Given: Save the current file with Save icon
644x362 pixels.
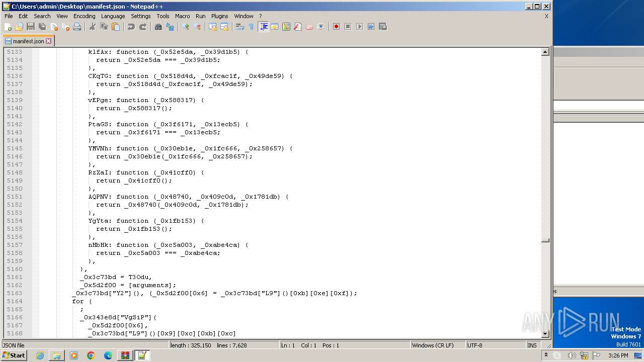Looking at the screenshot, I should (31, 27).
